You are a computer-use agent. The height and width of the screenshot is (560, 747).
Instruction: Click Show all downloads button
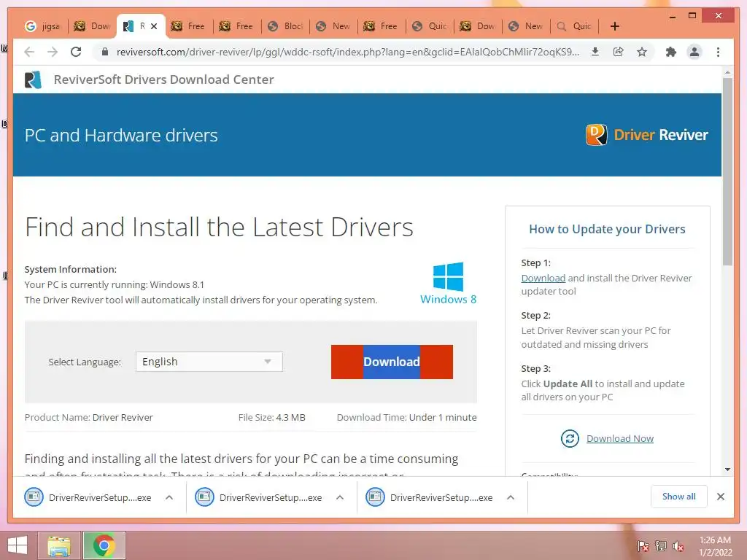coord(679,497)
